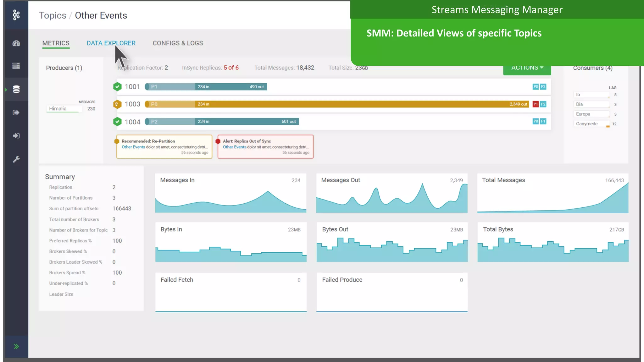Open the Bytes Out chart
Screen dimensions: 644x362
(x=392, y=242)
